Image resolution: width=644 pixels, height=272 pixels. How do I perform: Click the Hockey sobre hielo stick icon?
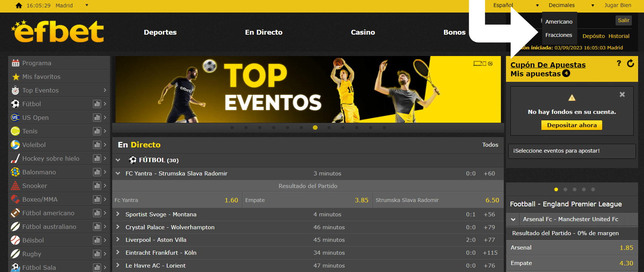coord(16,158)
